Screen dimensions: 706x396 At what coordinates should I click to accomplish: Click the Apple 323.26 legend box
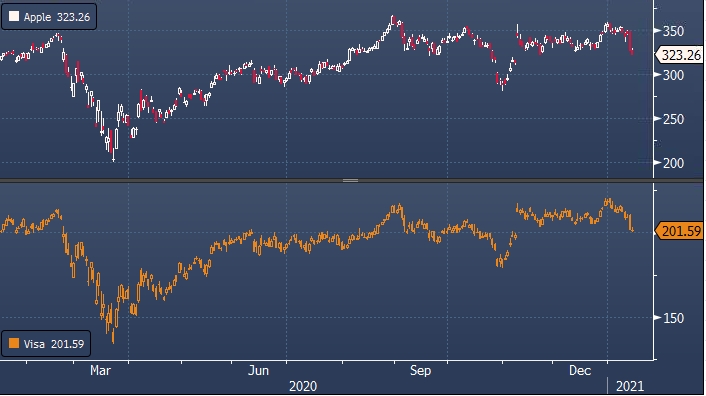pos(49,17)
